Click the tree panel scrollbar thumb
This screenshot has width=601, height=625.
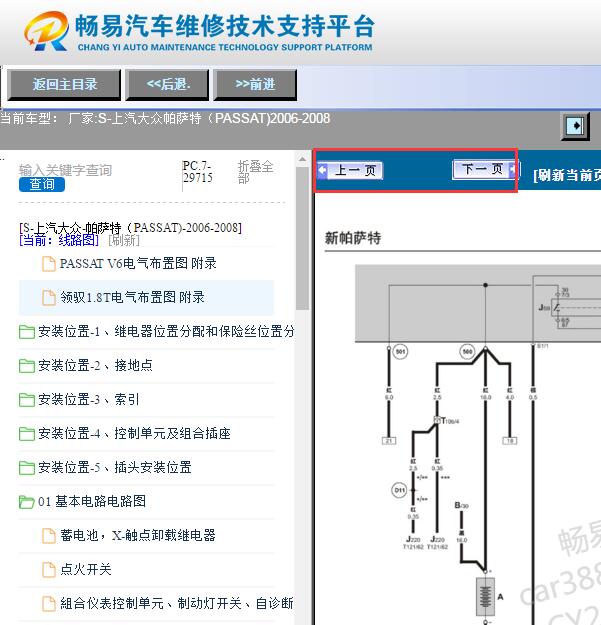point(302,238)
